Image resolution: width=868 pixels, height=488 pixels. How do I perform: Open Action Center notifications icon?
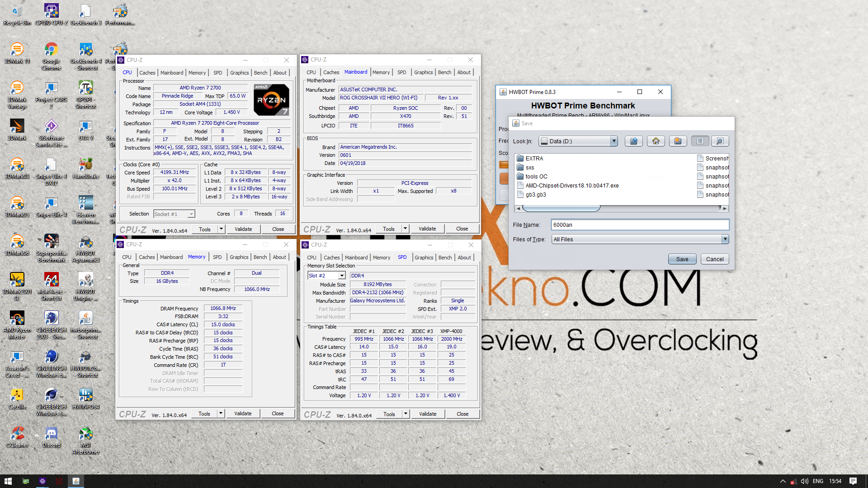(x=853, y=481)
